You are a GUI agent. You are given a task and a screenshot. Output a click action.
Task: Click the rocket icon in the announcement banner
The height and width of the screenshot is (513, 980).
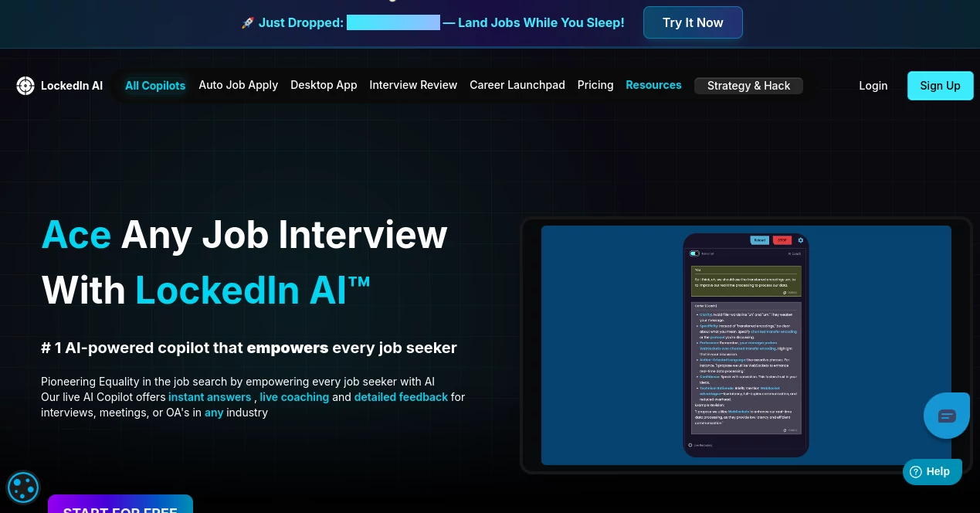click(247, 22)
